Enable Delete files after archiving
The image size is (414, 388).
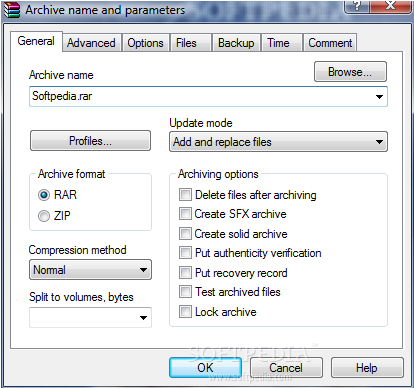(185, 195)
